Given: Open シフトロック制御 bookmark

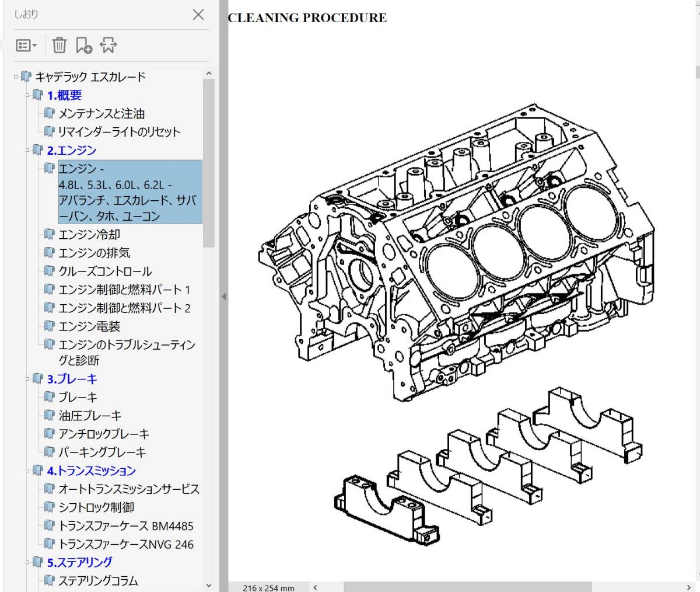Looking at the screenshot, I should pos(96,507).
